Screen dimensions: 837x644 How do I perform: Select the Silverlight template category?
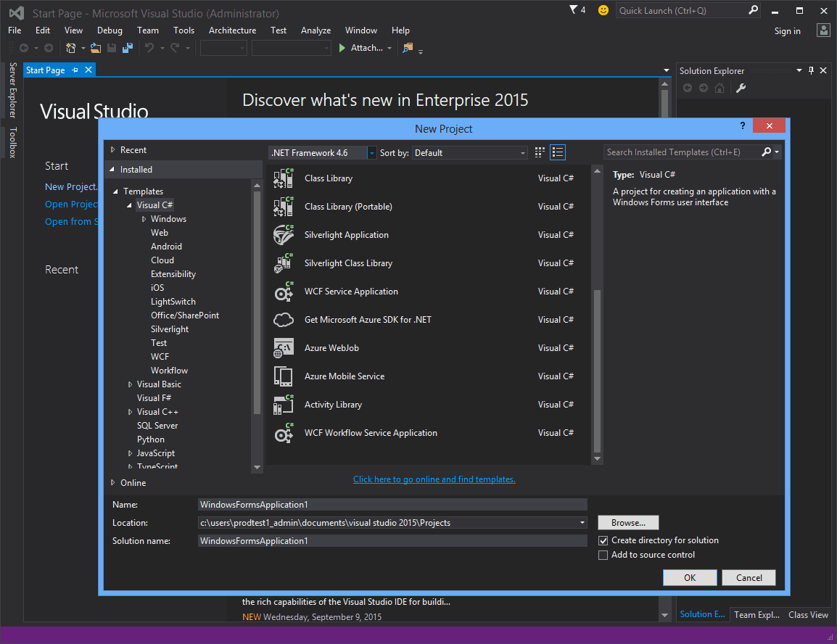coord(169,329)
